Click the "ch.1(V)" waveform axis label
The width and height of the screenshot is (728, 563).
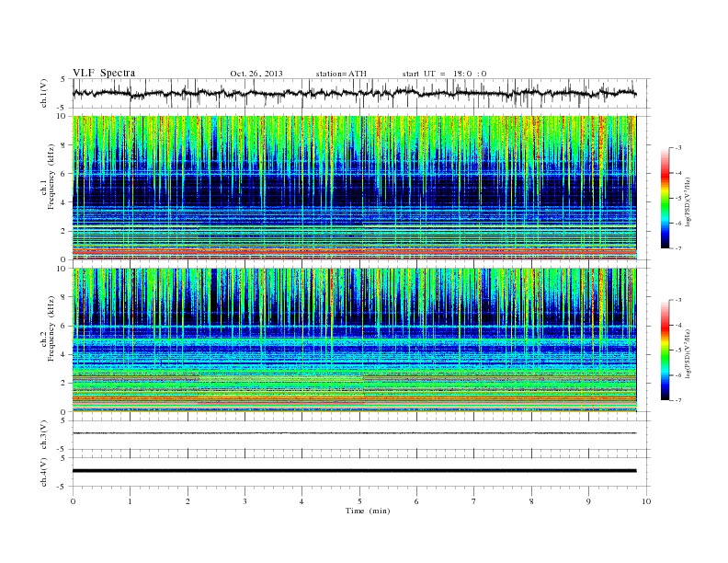[x=44, y=93]
